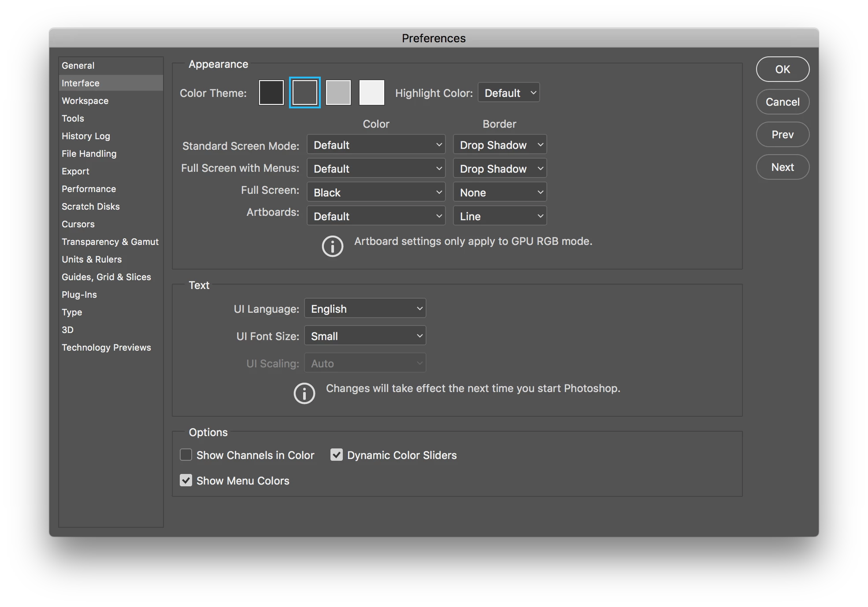Select the medium dark Color Theme swatch
Viewport: 868px width, 607px height.
coord(304,93)
